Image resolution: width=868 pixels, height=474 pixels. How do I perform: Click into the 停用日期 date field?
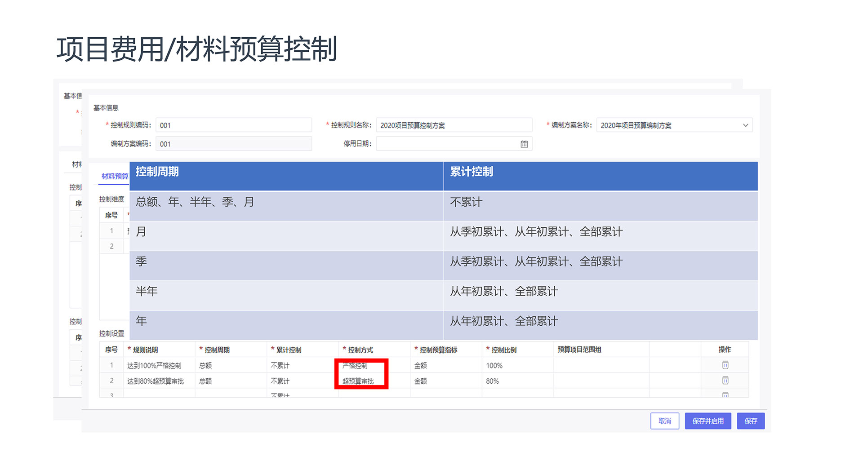(x=447, y=144)
